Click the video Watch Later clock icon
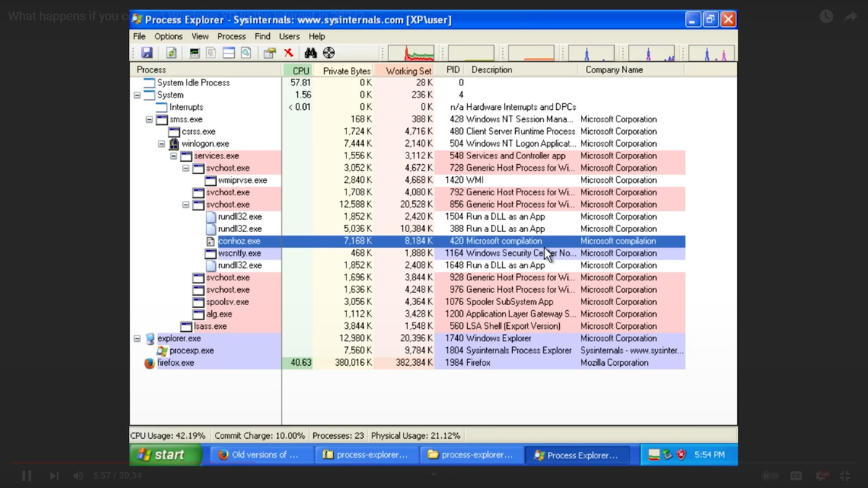 826,16
